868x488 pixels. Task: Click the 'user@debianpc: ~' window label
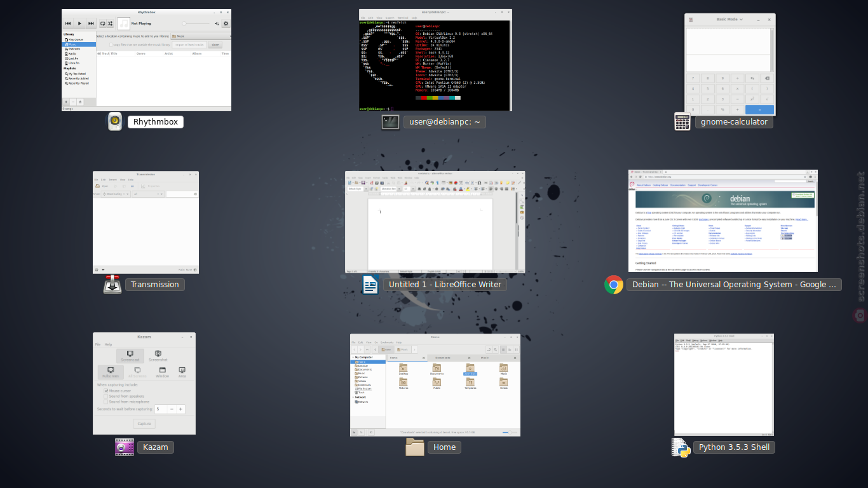click(x=445, y=122)
